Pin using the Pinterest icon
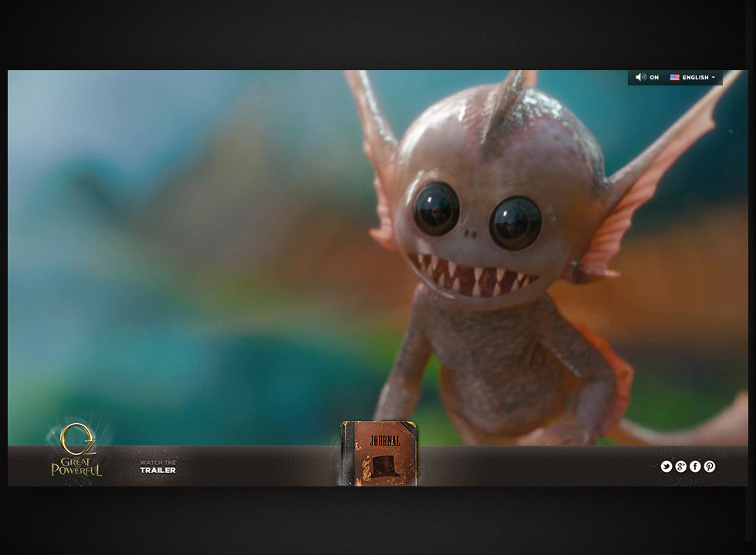Screen dimensions: 756x555 click(x=709, y=466)
